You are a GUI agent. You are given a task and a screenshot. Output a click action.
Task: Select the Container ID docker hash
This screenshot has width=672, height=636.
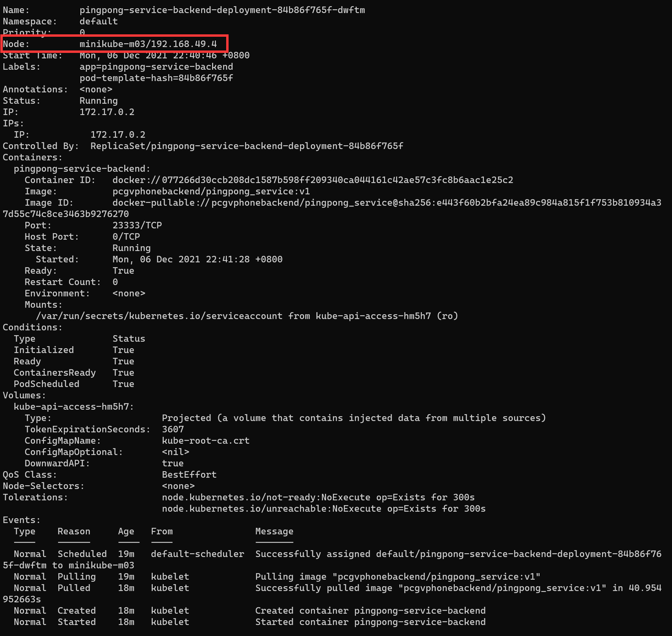(x=312, y=180)
